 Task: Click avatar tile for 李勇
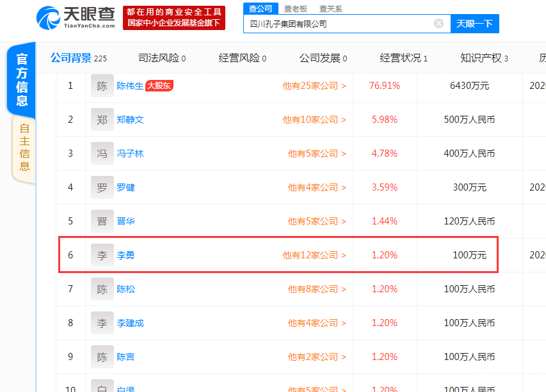[x=102, y=255]
